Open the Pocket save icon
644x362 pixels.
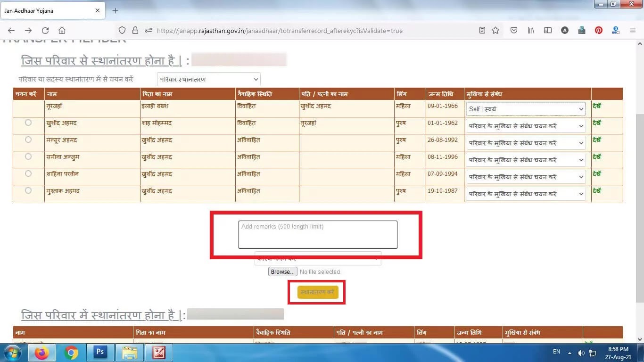click(x=514, y=31)
